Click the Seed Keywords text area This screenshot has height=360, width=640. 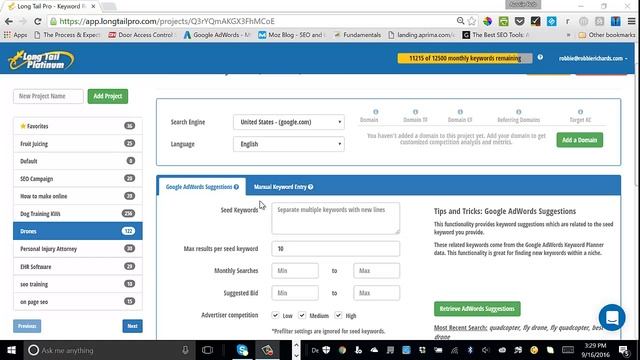pos(336,218)
